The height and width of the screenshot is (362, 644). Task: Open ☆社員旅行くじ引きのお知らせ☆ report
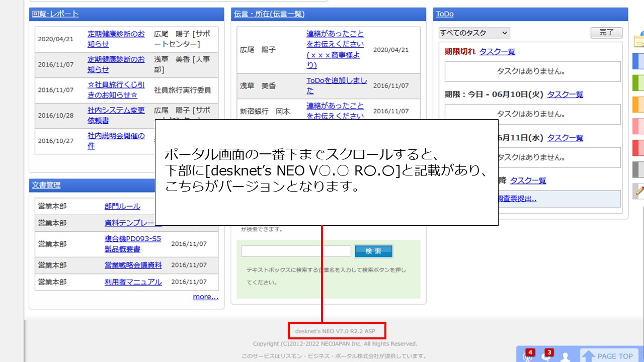coord(116,90)
